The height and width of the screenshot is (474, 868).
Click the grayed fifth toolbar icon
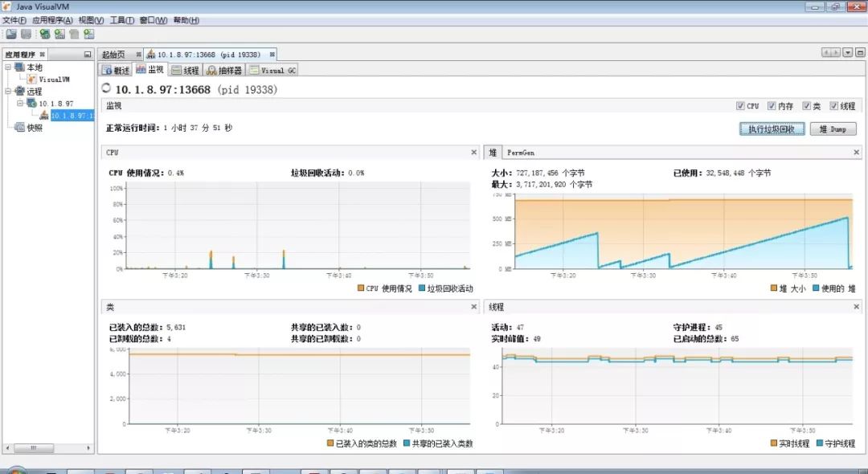click(x=74, y=35)
